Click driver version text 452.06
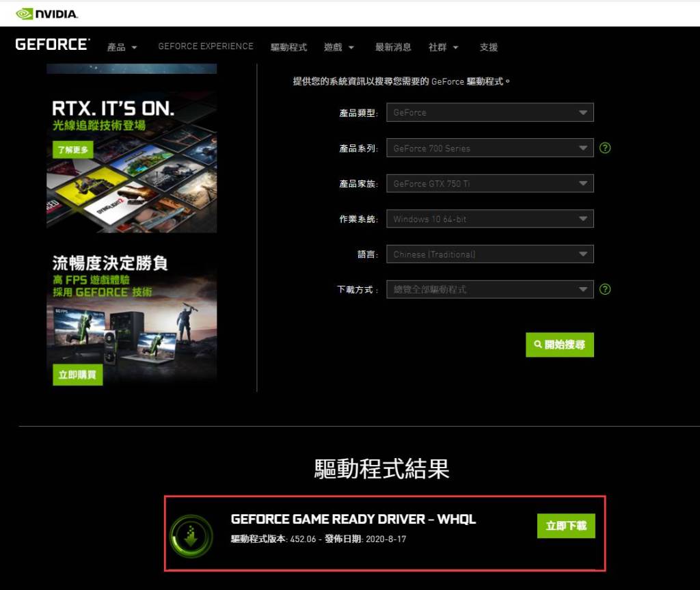 coord(303,539)
